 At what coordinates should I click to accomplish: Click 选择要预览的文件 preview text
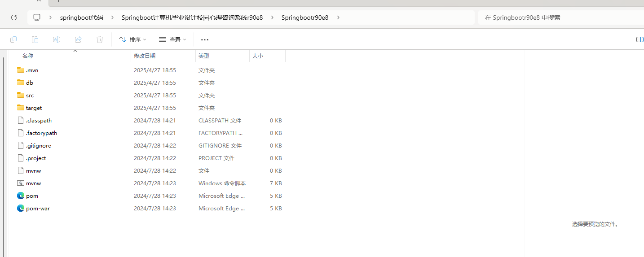tap(595, 224)
